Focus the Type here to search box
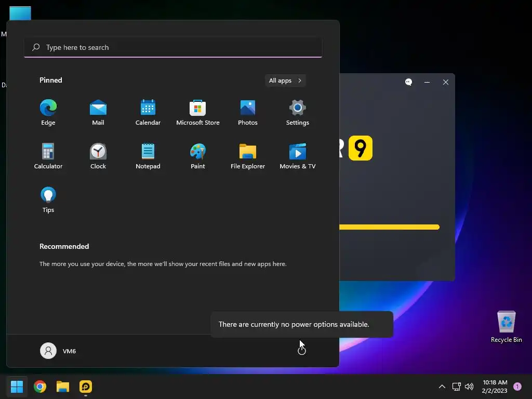This screenshot has height=399, width=532. (x=173, y=47)
